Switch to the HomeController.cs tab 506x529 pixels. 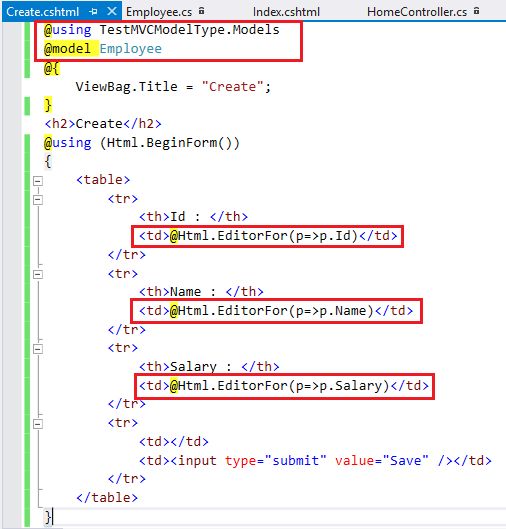(x=417, y=12)
